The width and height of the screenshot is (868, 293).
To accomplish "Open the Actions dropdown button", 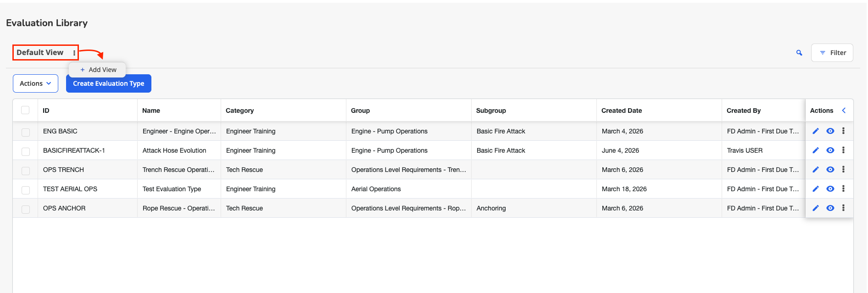I will pyautogui.click(x=35, y=83).
